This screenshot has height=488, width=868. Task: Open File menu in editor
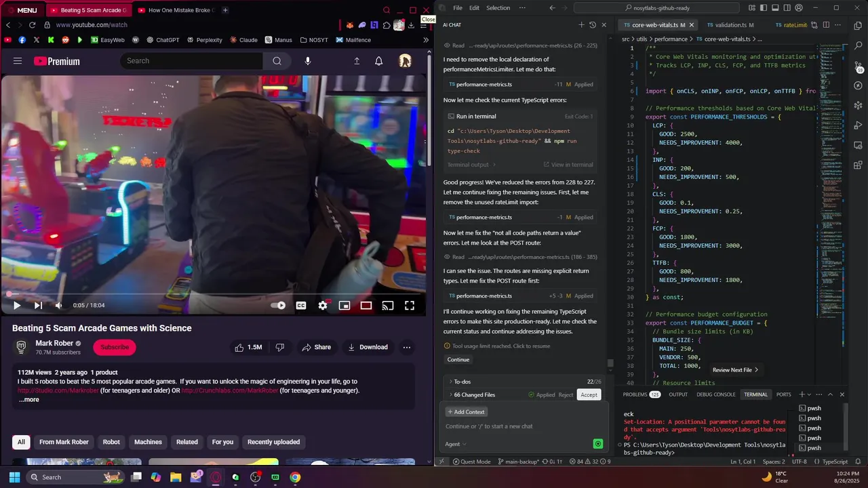(x=458, y=8)
